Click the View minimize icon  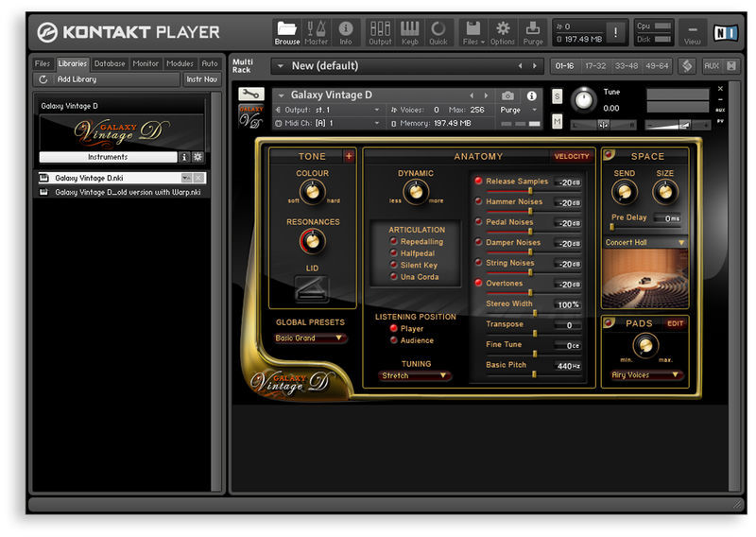click(693, 30)
